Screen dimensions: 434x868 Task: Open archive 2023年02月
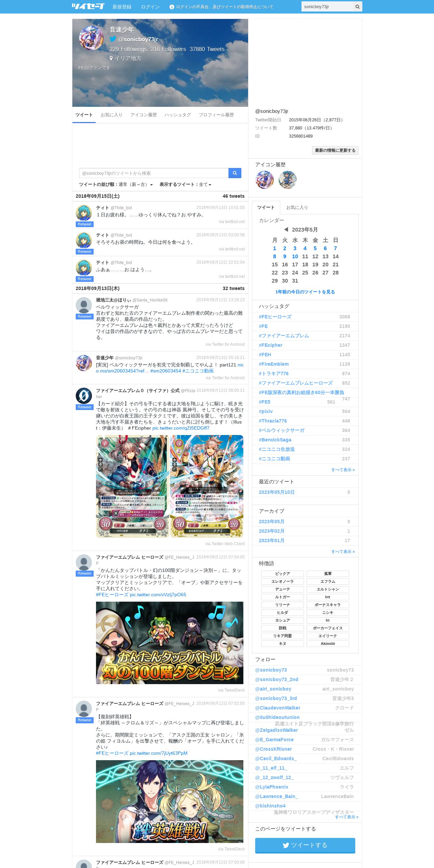(272, 531)
